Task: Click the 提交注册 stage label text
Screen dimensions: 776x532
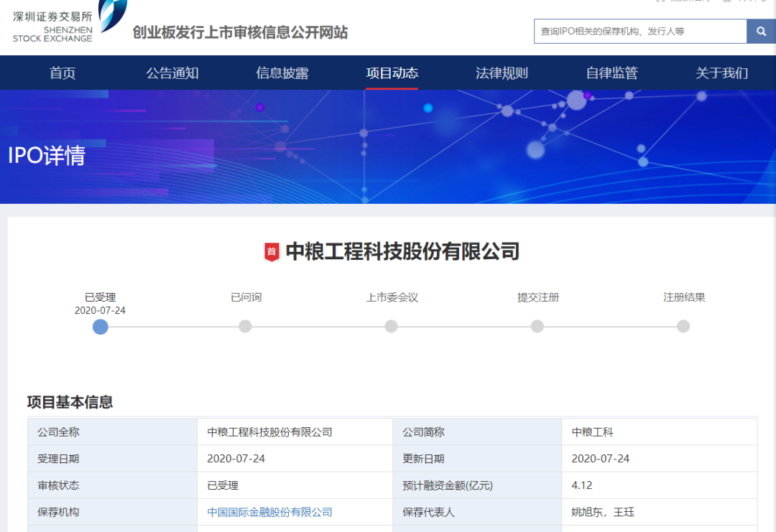Action: point(538,297)
